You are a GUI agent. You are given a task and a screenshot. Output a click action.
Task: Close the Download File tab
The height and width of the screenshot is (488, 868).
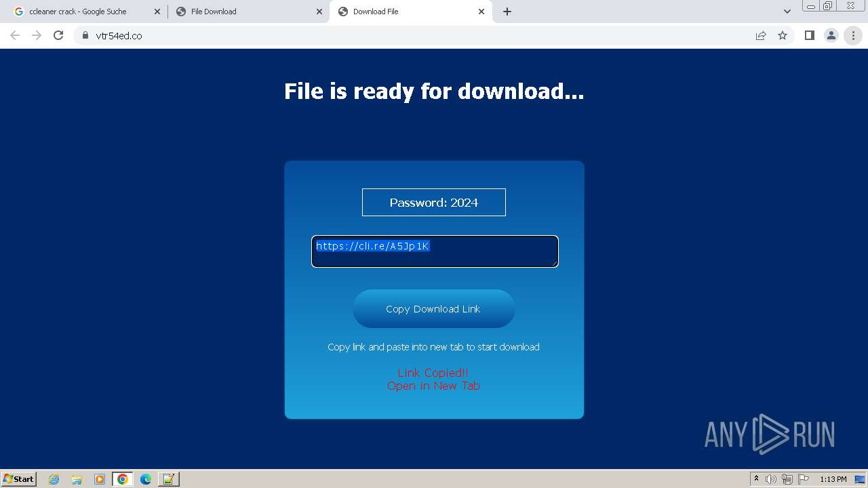481,12
